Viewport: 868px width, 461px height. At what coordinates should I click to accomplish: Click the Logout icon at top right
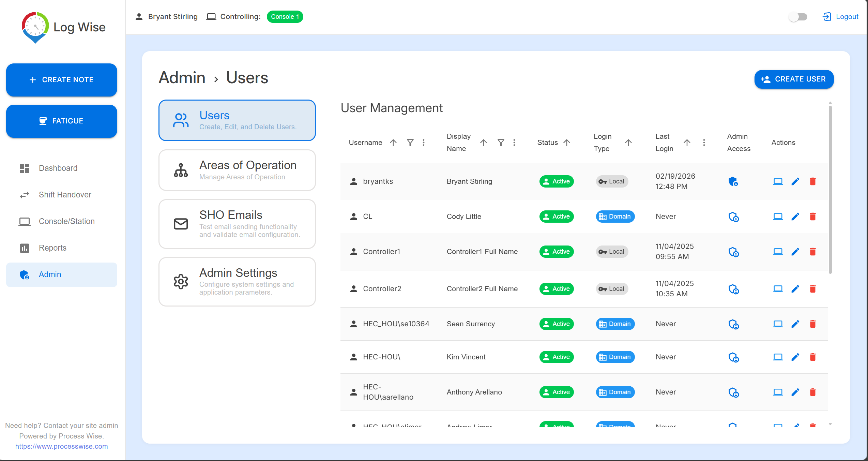pyautogui.click(x=827, y=16)
